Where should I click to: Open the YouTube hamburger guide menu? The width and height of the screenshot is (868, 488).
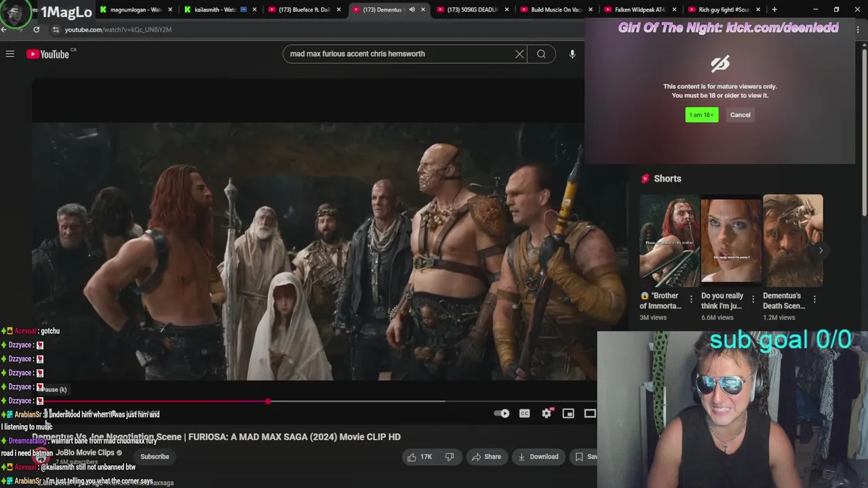[x=10, y=54]
